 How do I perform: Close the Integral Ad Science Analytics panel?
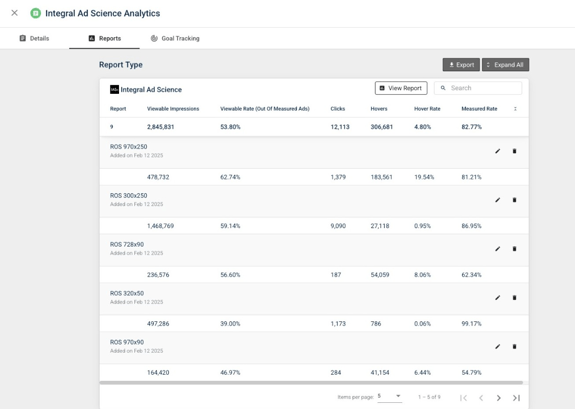pos(14,13)
